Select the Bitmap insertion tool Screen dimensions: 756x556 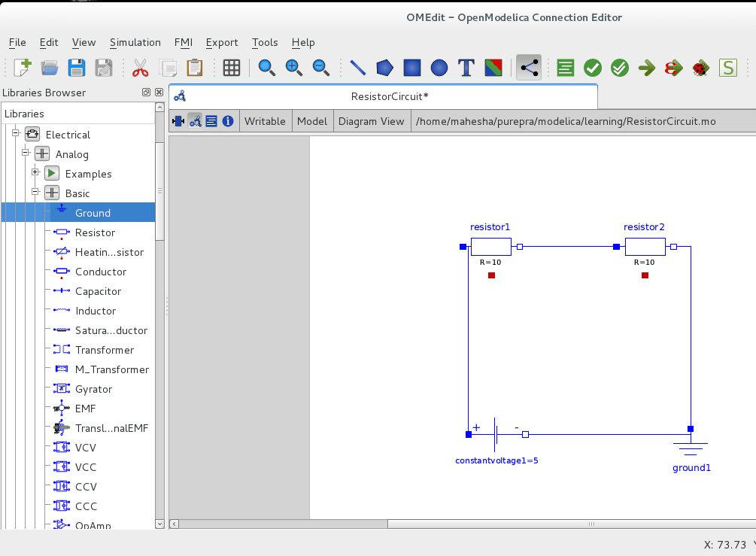pyautogui.click(x=493, y=67)
